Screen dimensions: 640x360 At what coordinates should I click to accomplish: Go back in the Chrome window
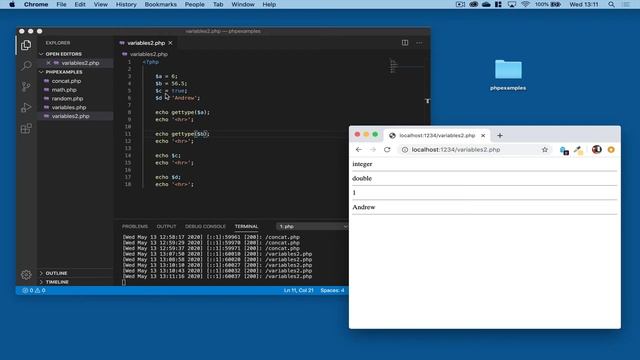tap(358, 149)
